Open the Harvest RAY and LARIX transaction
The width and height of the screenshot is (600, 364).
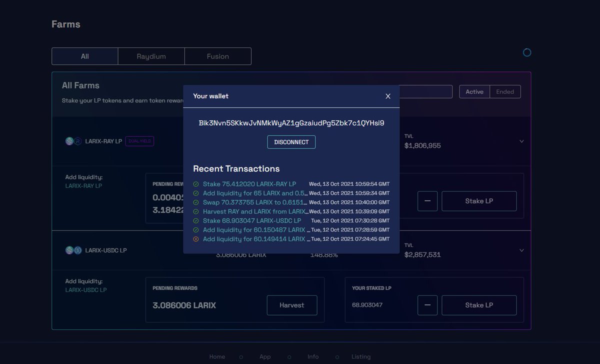tap(256, 211)
